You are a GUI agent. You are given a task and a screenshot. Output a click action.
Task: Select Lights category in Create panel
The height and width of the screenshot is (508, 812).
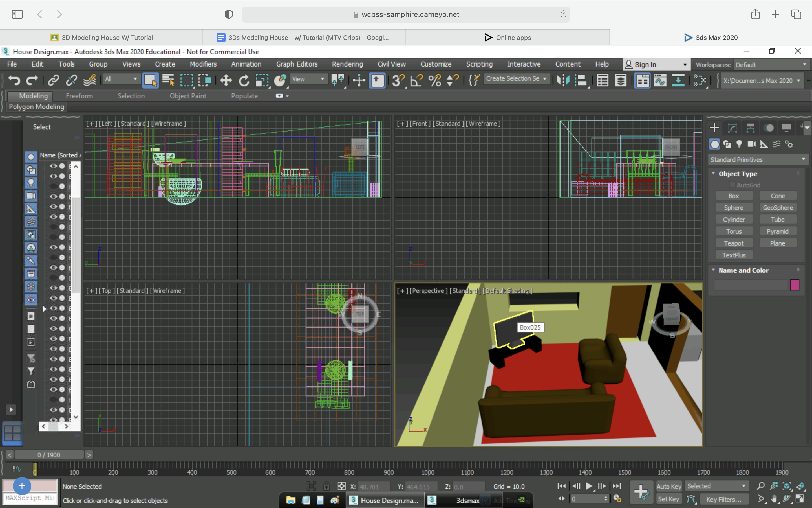pos(739,144)
